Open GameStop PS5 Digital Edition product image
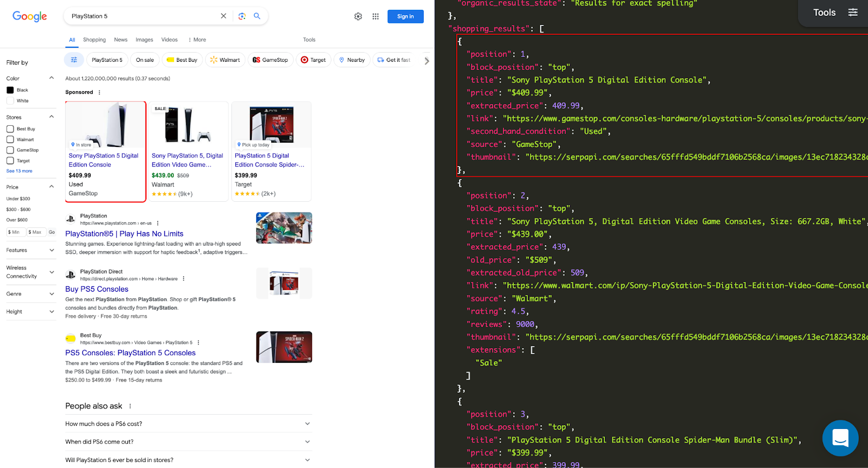Image resolution: width=868 pixels, height=468 pixels. coord(106,125)
